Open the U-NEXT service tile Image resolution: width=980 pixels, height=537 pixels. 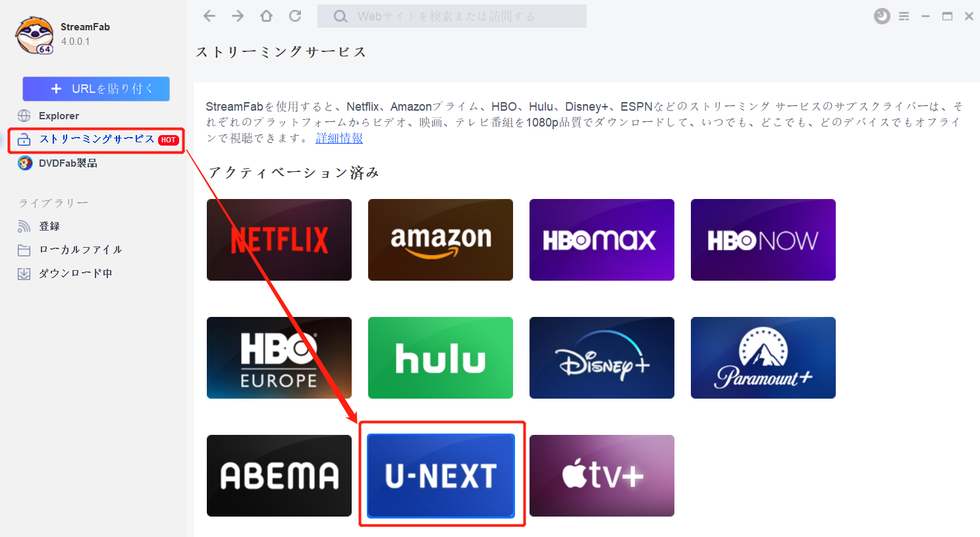441,476
